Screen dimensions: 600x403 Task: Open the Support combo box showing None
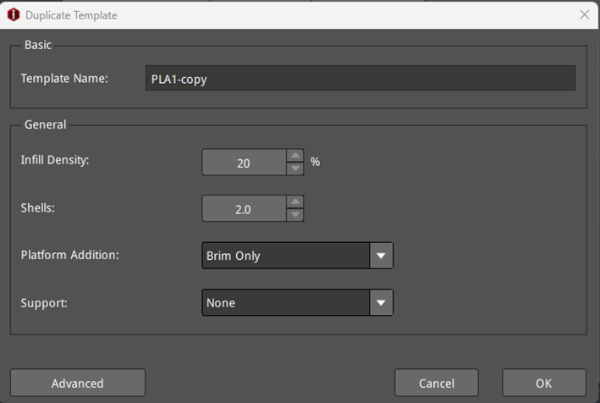pos(285,302)
